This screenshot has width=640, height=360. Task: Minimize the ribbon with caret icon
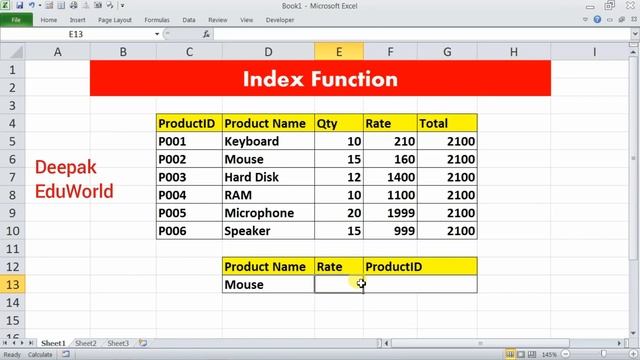pyautogui.click(x=585, y=19)
